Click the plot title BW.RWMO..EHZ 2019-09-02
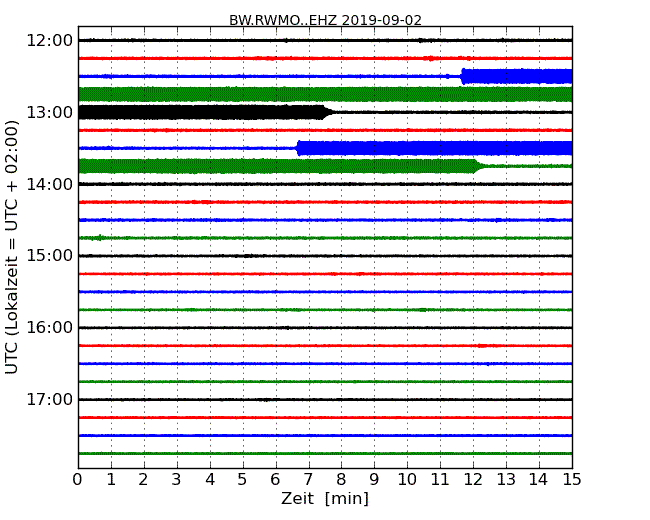This screenshot has width=650, height=520. click(325, 20)
